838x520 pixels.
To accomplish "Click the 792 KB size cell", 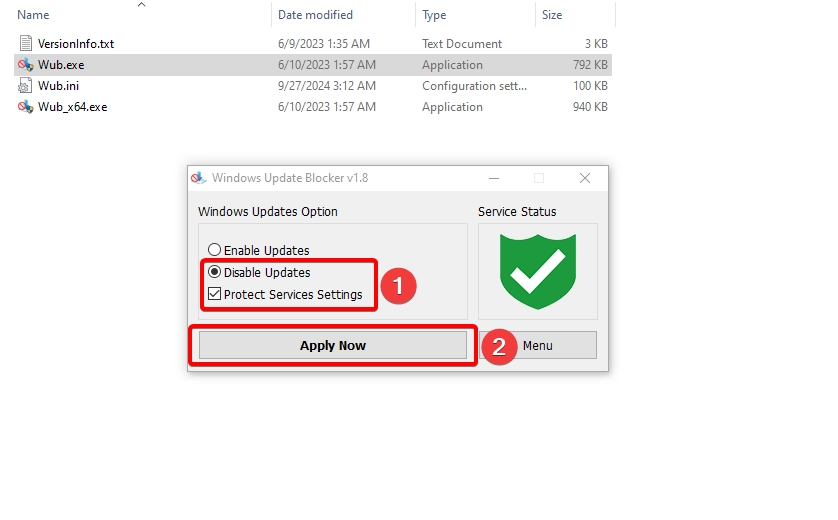I will [590, 65].
